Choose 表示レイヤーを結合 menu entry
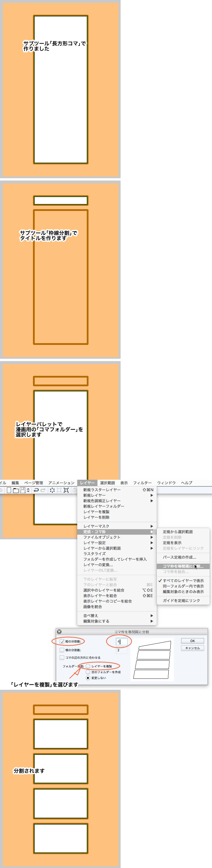212x868 pixels. click(x=117, y=596)
